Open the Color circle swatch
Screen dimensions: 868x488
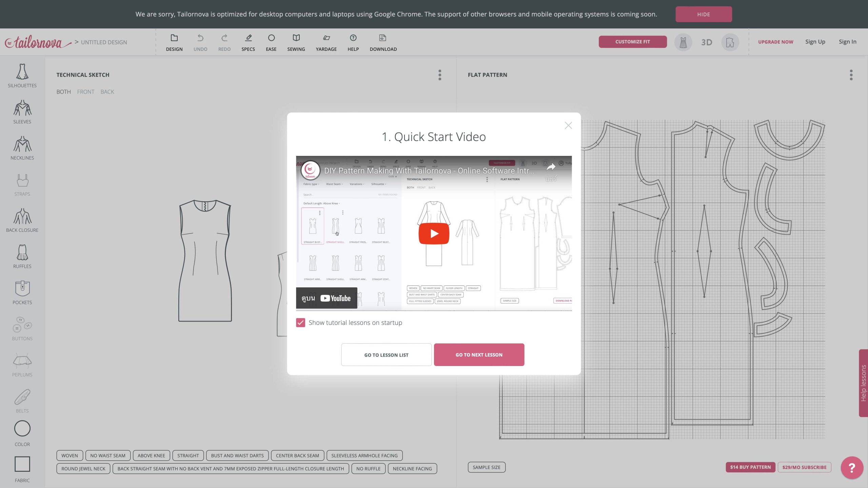pyautogui.click(x=22, y=429)
